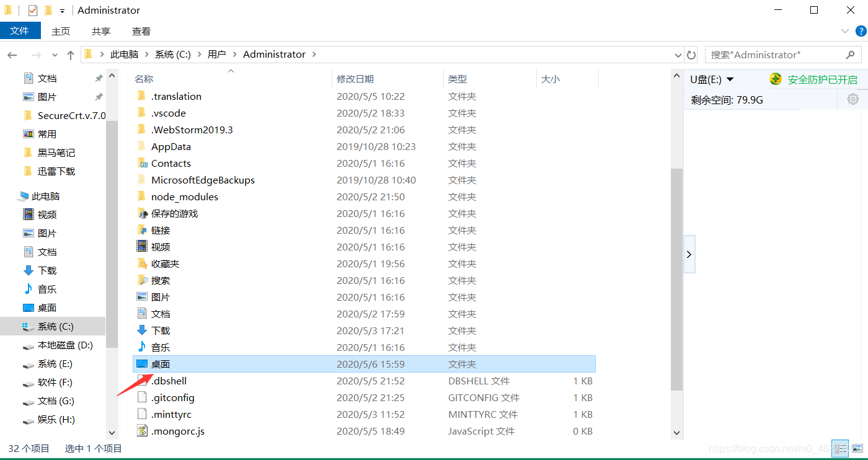Image resolution: width=868 pixels, height=460 pixels.
Task: Open the 查看 ribbon tab
Action: point(141,31)
